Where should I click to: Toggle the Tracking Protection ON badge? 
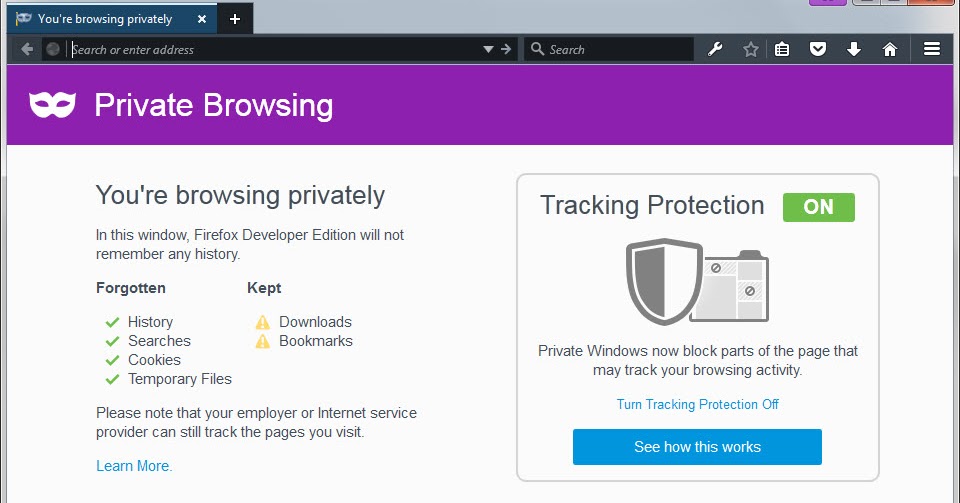[818, 207]
